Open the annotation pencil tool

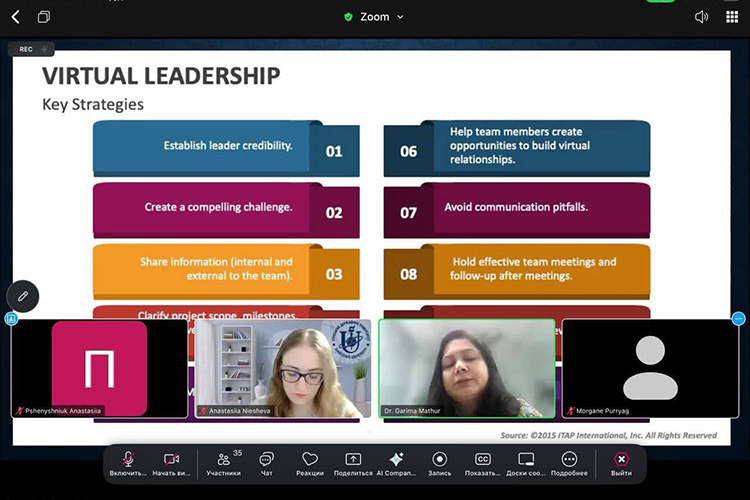(x=23, y=295)
